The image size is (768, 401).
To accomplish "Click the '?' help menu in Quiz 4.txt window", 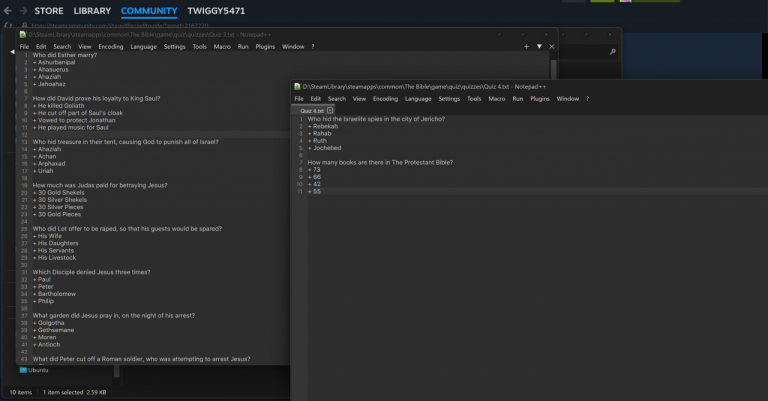I will (587, 99).
